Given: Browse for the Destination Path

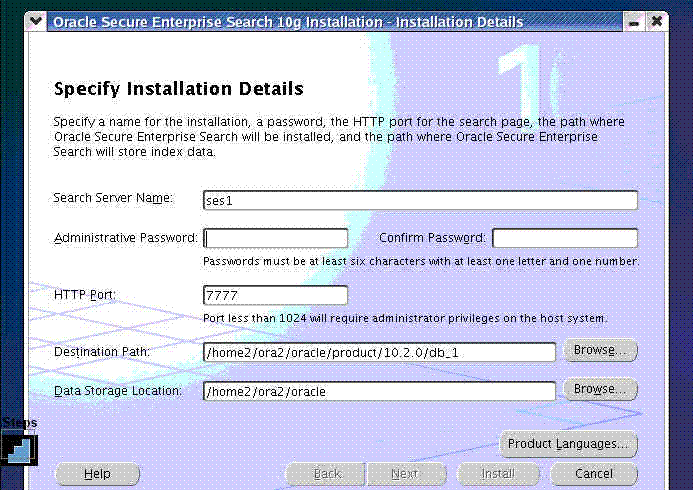Looking at the screenshot, I should coord(600,351).
